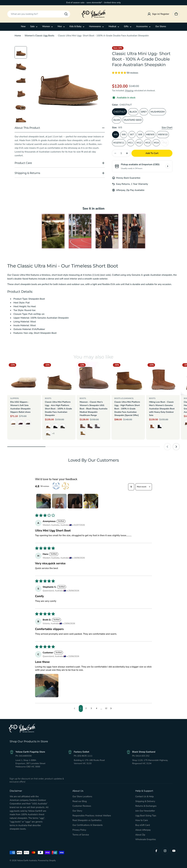Expand the Product Care section
The width and height of the screenshot is (187, 868).
pyautogui.click(x=60, y=163)
